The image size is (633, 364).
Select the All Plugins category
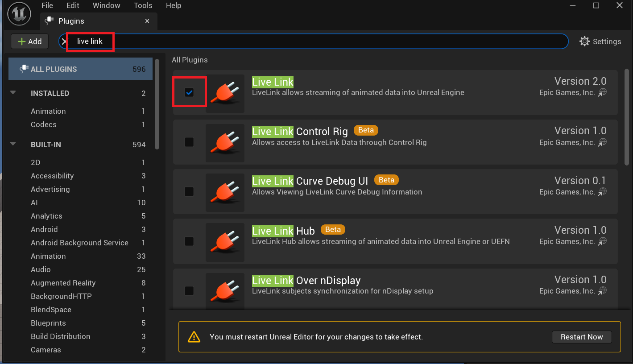pos(80,69)
